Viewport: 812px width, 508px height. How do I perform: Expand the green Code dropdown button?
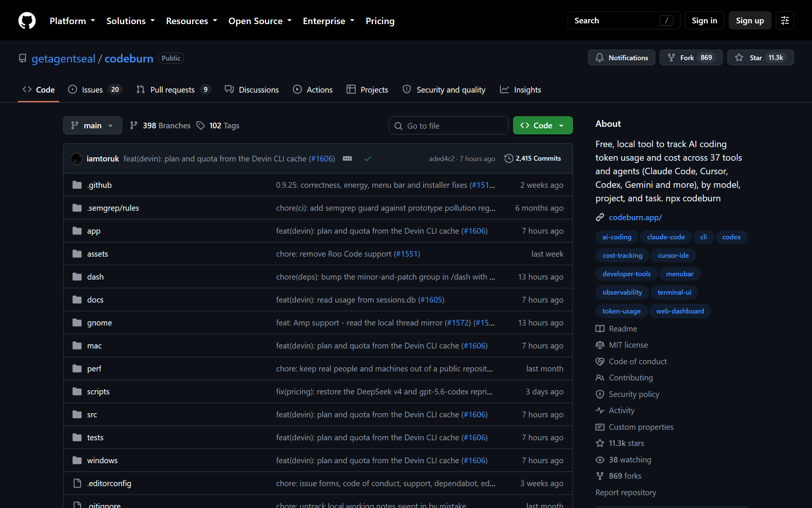click(543, 125)
